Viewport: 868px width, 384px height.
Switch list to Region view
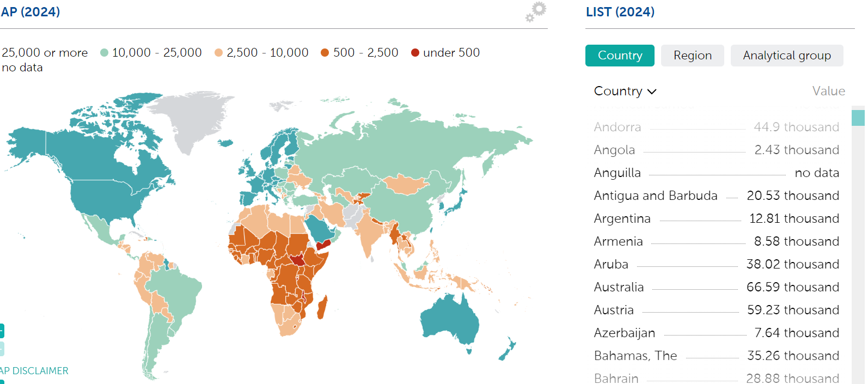pyautogui.click(x=692, y=56)
